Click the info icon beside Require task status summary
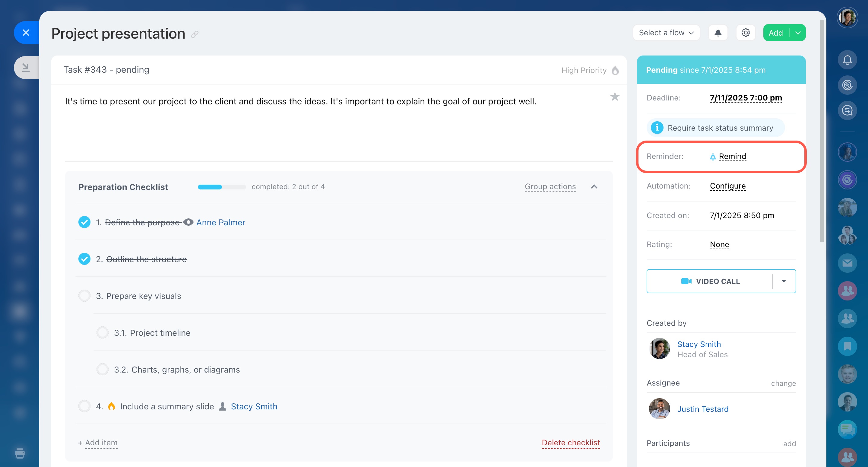 click(657, 128)
